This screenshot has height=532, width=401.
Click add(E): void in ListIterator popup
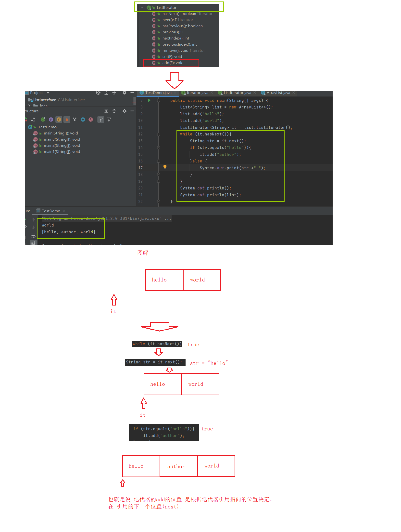(168, 63)
